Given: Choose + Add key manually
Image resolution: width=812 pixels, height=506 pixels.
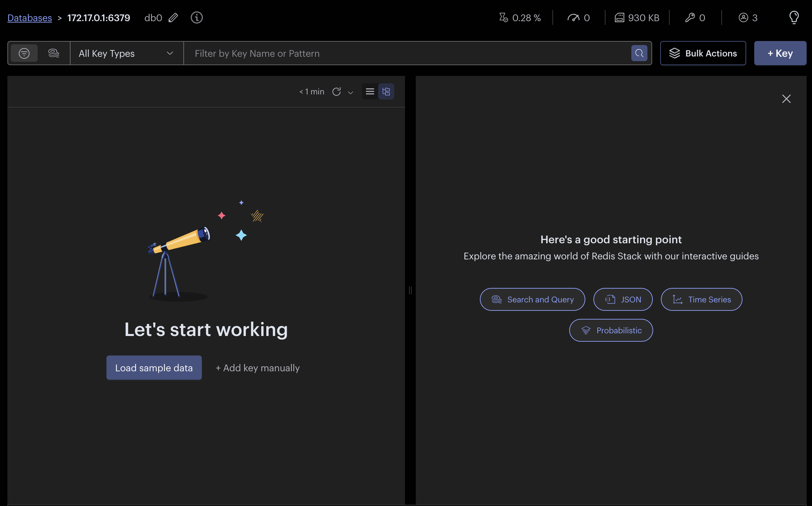Looking at the screenshot, I should pyautogui.click(x=258, y=368).
